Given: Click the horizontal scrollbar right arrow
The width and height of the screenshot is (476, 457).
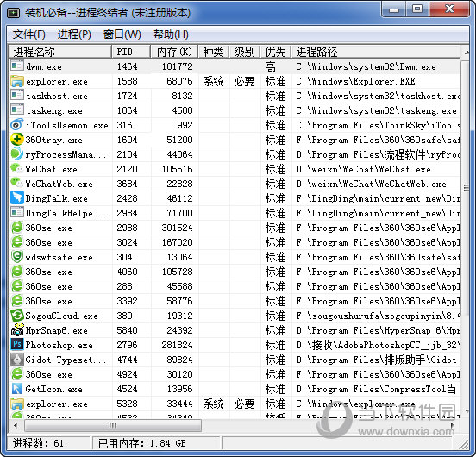Looking at the screenshot, I should tap(453, 425).
